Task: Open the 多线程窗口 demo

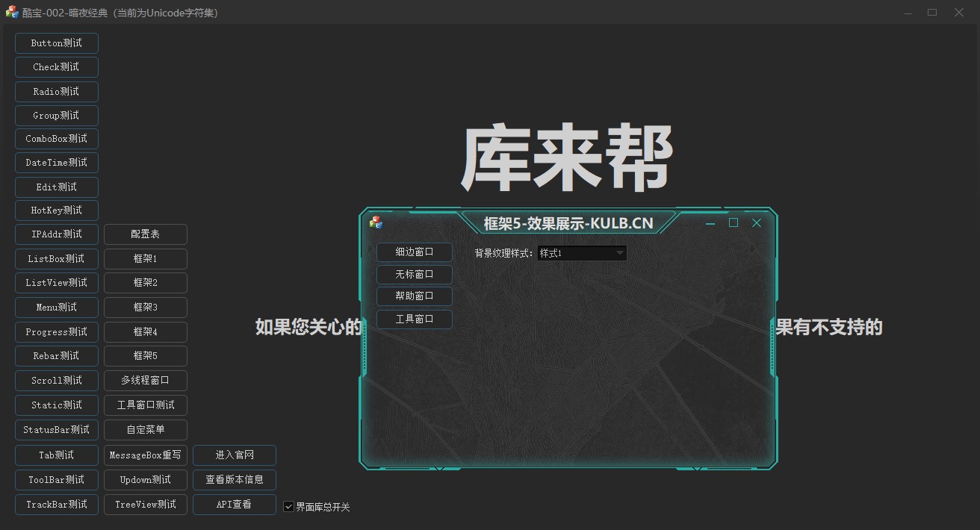Action: [146, 381]
